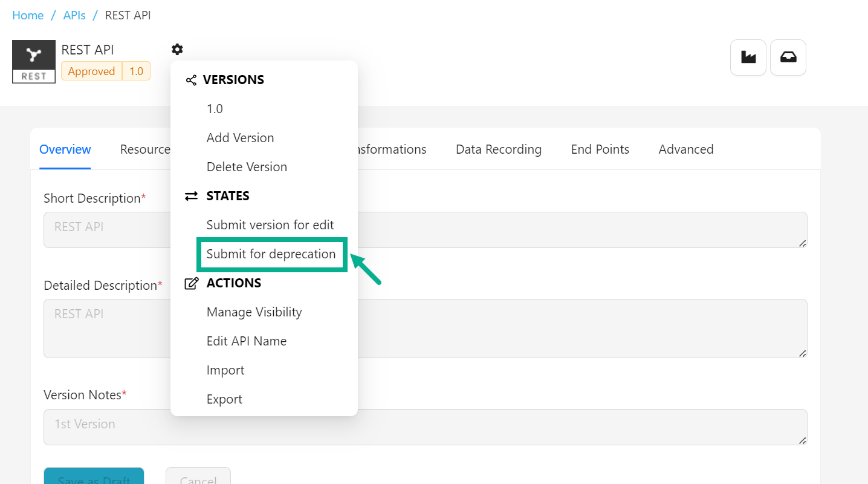Viewport: 868px width, 484px height.
Task: Select the Overview tab
Action: pos(65,149)
